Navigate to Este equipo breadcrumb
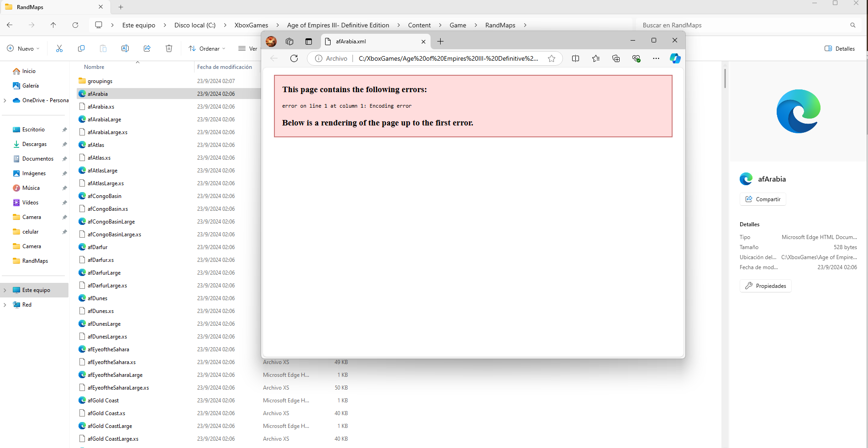The image size is (868, 448). click(x=139, y=25)
